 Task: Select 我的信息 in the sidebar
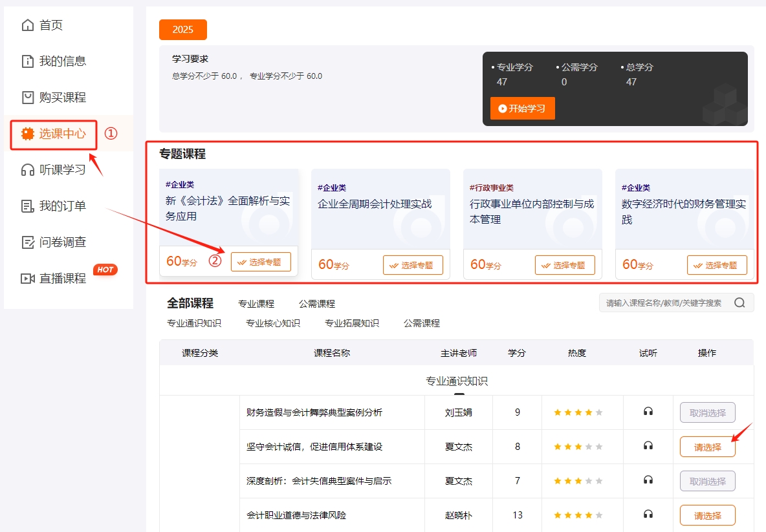pyautogui.click(x=55, y=61)
